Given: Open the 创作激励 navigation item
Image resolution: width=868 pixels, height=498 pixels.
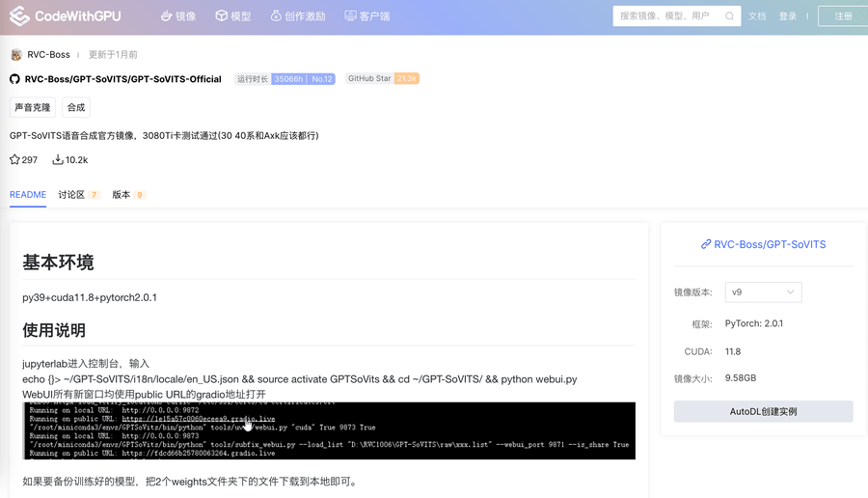Looking at the screenshot, I should (x=298, y=16).
